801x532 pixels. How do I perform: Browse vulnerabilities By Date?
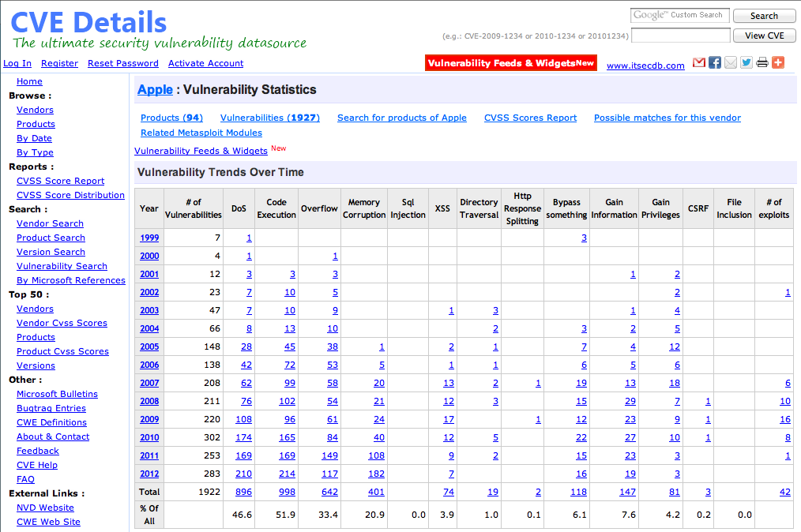(x=34, y=138)
